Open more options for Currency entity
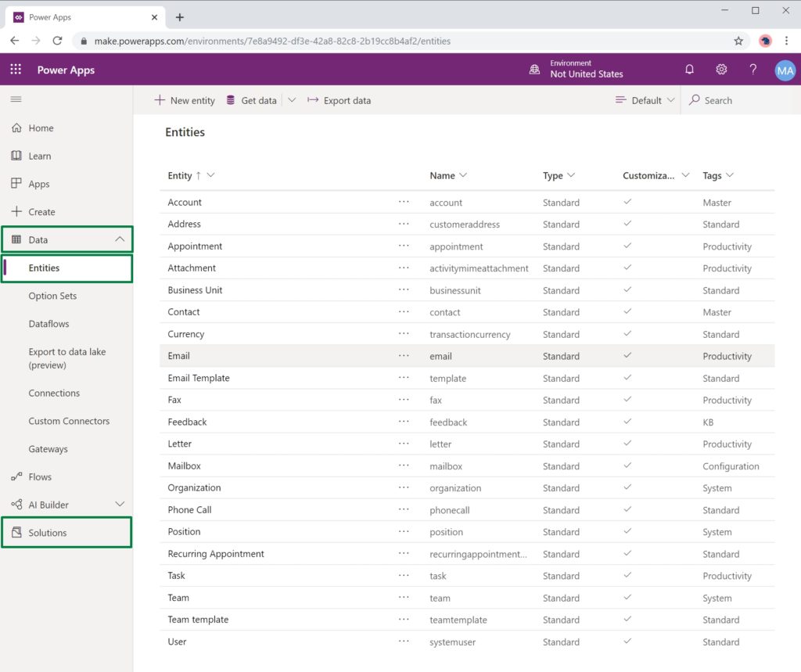 404,334
